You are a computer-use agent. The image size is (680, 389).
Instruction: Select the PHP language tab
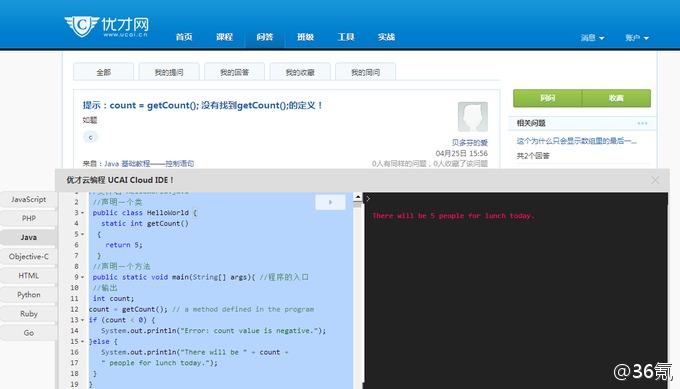coord(29,219)
